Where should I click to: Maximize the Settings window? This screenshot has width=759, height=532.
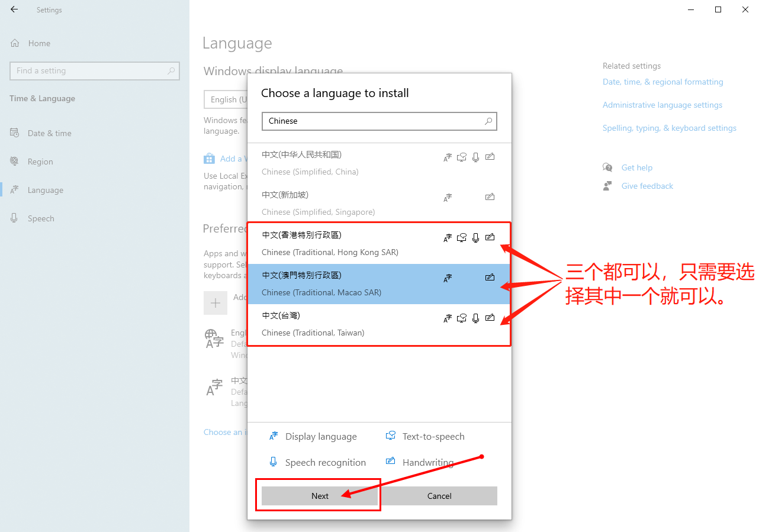point(718,9)
